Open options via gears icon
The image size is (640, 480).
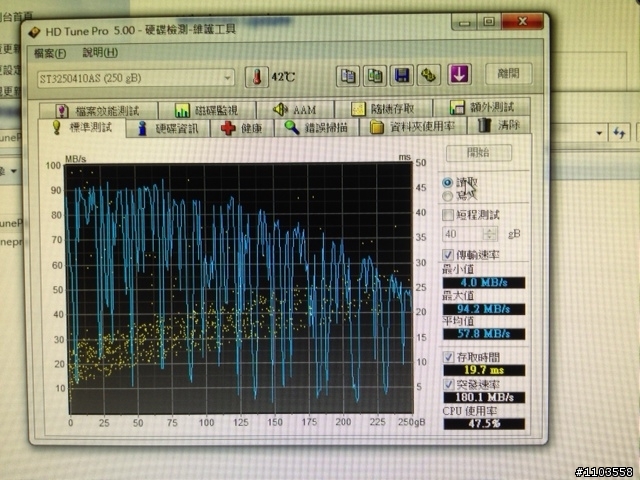[429, 75]
